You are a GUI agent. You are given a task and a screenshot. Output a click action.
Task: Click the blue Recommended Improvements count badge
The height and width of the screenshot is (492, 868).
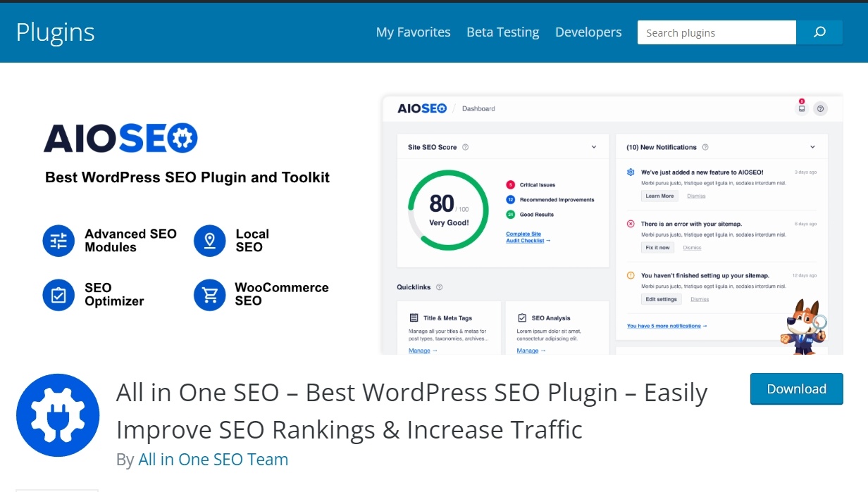(510, 200)
